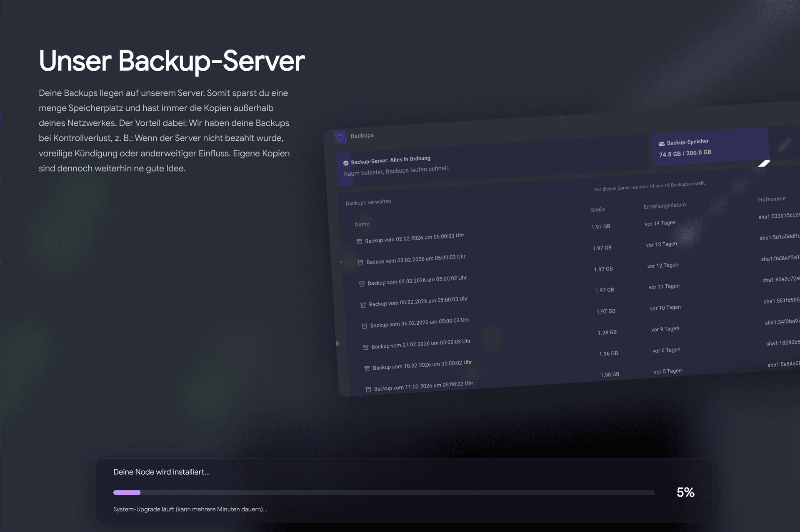Click the "Deine Node wird installiert..." label

coord(162,472)
